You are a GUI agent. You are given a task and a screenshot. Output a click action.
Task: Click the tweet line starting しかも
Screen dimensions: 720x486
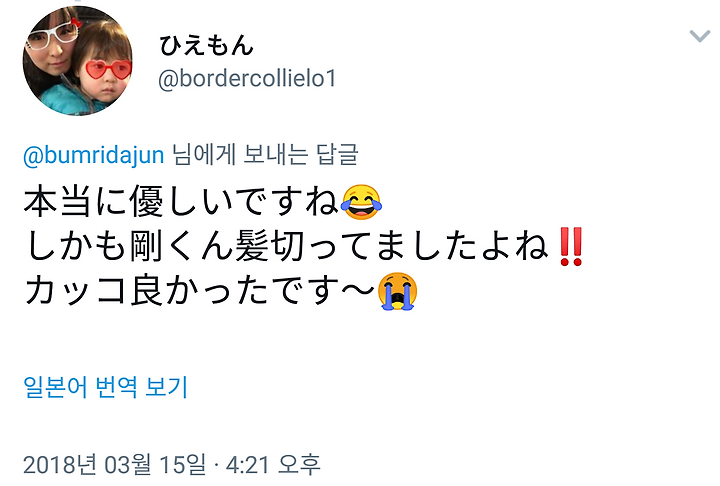[304, 247]
